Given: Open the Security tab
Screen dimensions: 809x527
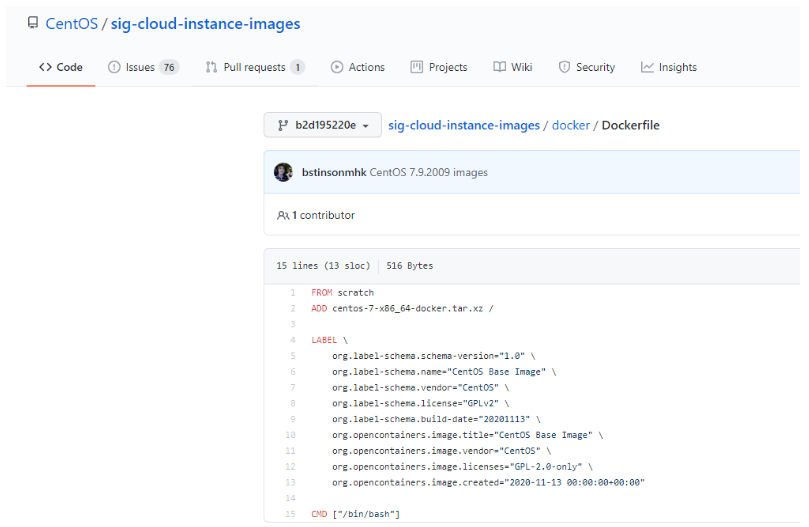Looking at the screenshot, I should pyautogui.click(x=587, y=67).
